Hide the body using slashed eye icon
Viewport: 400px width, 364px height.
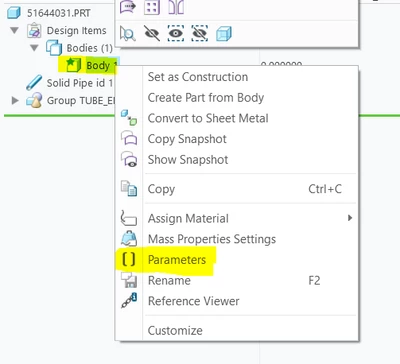tap(152, 33)
